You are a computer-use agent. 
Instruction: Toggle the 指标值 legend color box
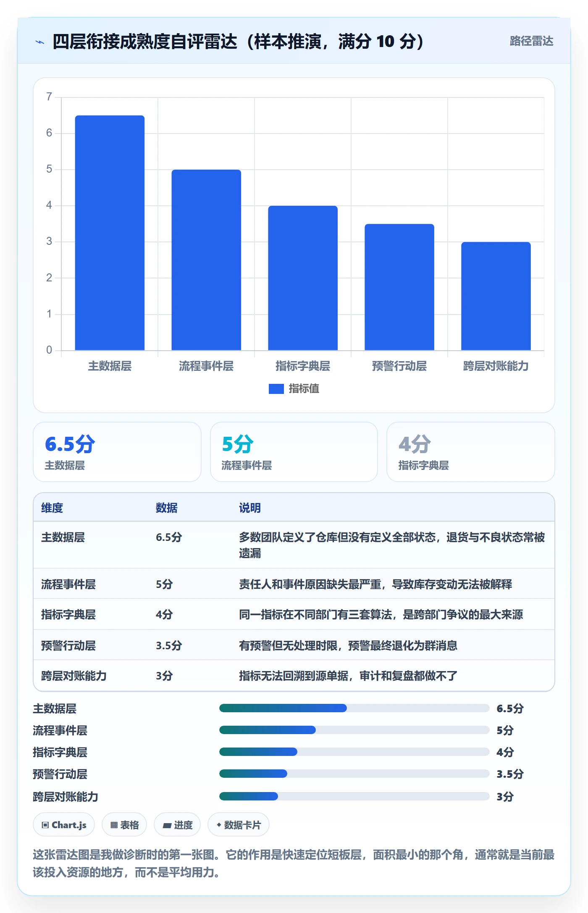tap(276, 389)
